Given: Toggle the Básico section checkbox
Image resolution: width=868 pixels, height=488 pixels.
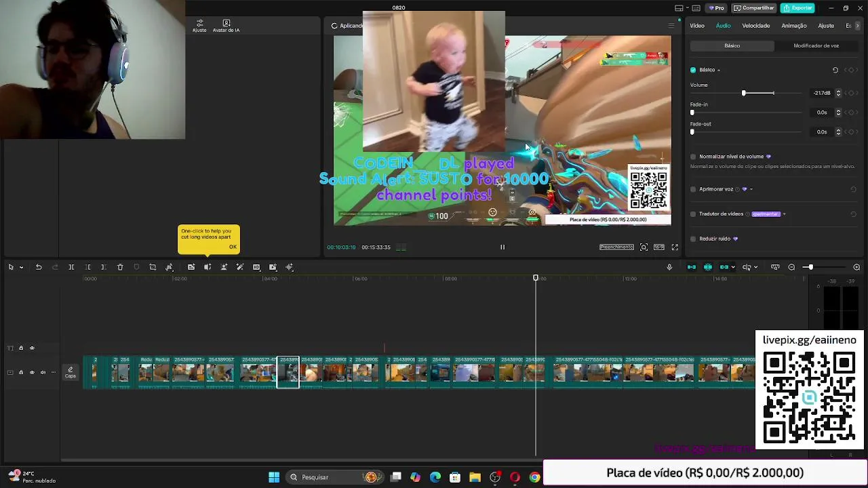Looking at the screenshot, I should (x=693, y=70).
